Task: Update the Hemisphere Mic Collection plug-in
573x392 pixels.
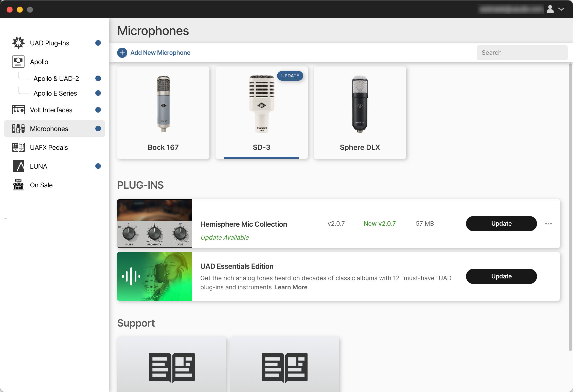Action: coord(501,224)
